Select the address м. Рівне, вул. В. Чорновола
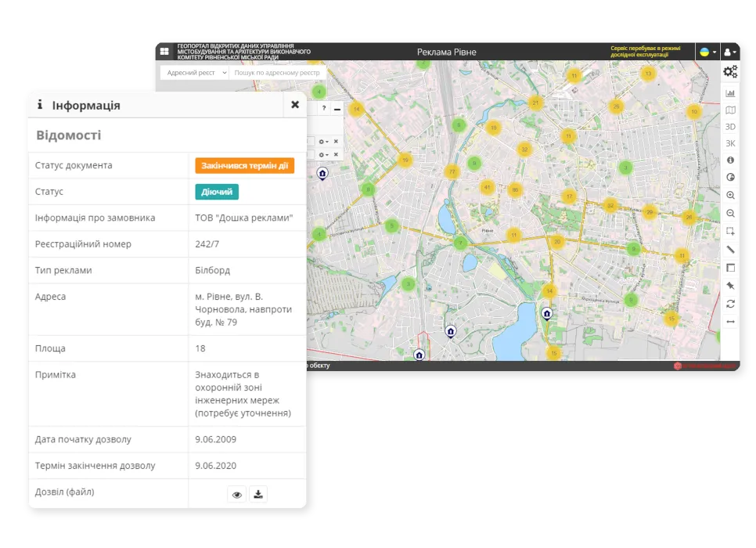The width and height of the screenshot is (756, 548). [243, 309]
